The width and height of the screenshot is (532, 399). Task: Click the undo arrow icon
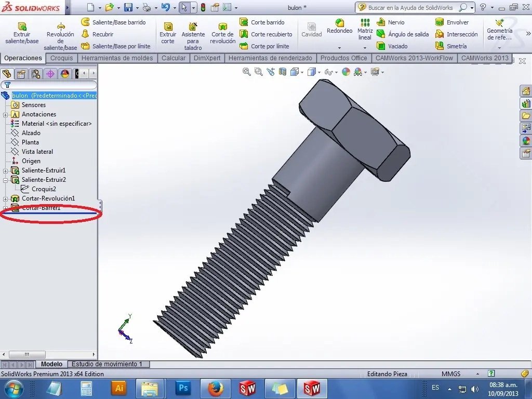(166, 7)
